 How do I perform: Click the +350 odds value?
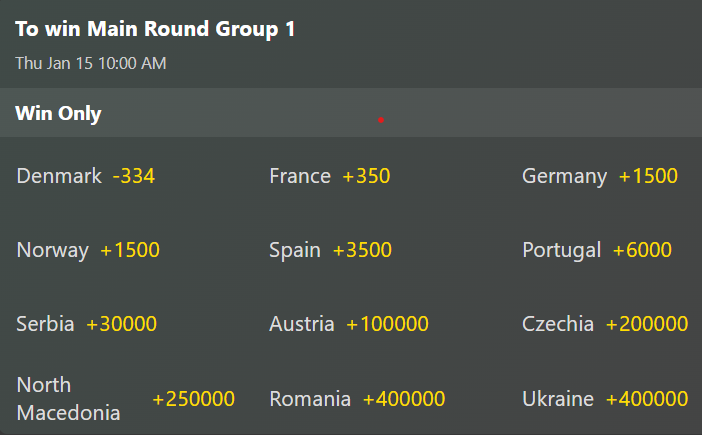click(x=366, y=177)
